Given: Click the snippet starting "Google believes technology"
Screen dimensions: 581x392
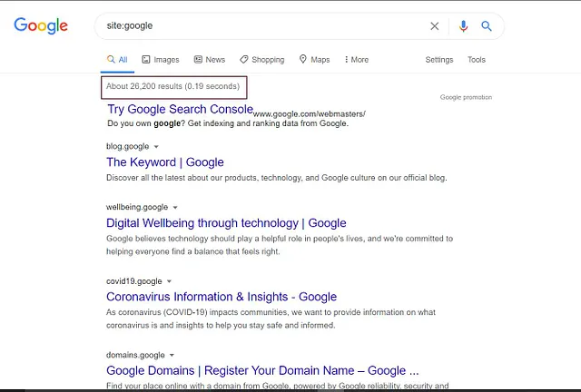Looking at the screenshot, I should point(280,245).
